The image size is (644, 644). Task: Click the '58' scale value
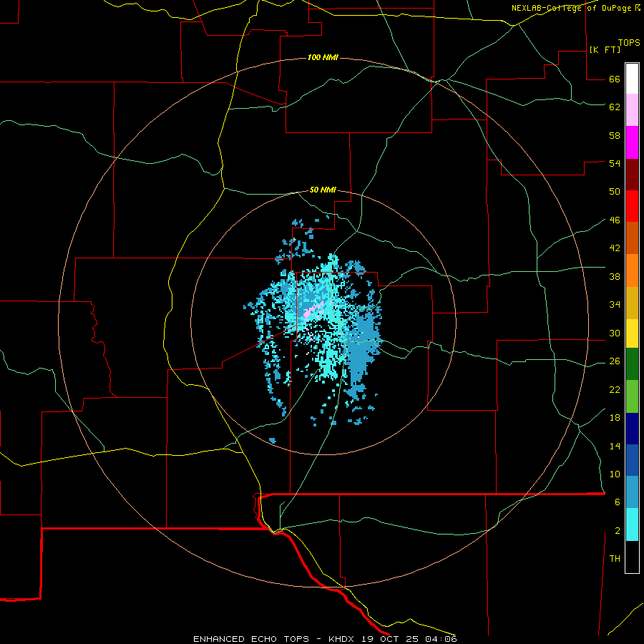pos(615,135)
